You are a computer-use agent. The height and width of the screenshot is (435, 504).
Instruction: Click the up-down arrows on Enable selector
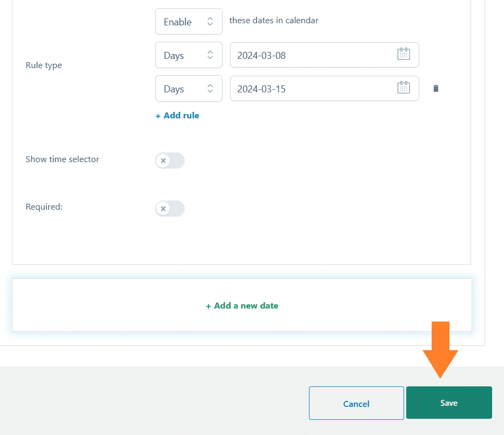[x=210, y=21]
